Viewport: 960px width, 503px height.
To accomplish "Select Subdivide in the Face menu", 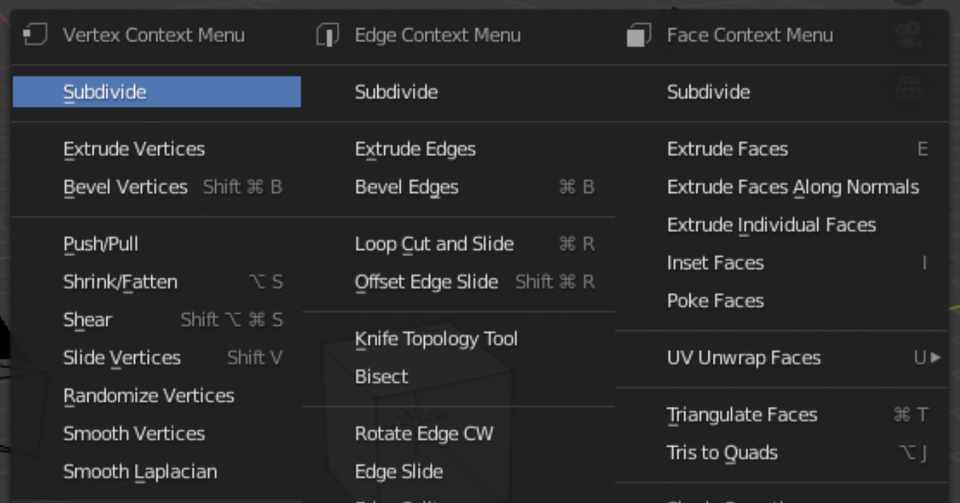I will pyautogui.click(x=708, y=92).
